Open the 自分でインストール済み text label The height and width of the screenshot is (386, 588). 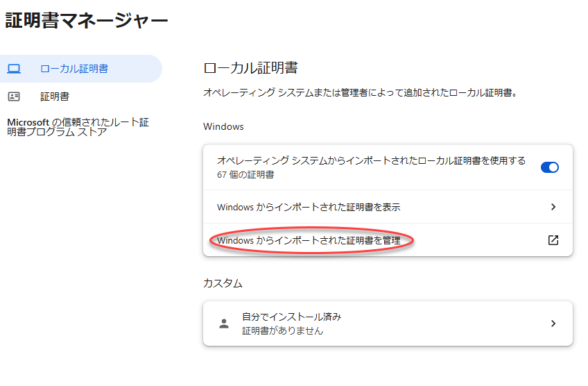pos(291,317)
